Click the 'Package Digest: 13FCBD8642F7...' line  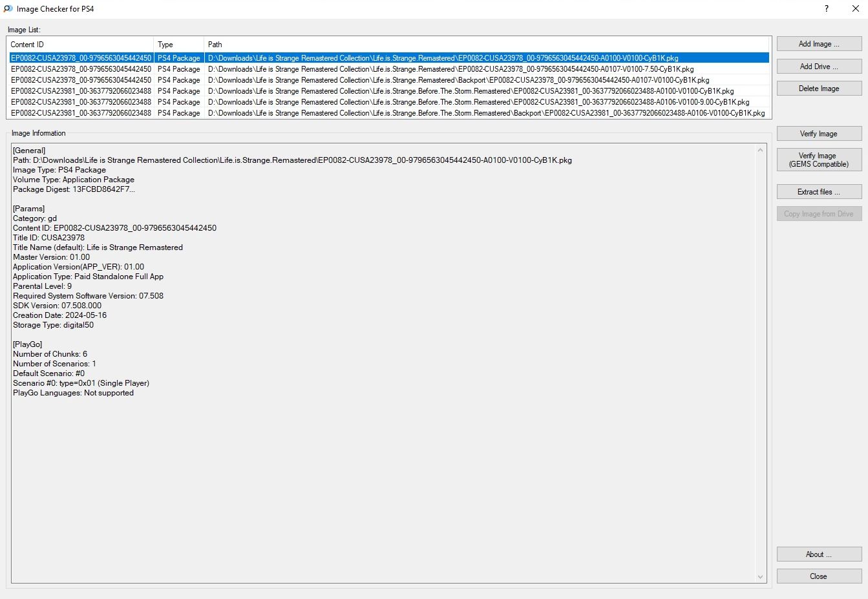tap(74, 189)
